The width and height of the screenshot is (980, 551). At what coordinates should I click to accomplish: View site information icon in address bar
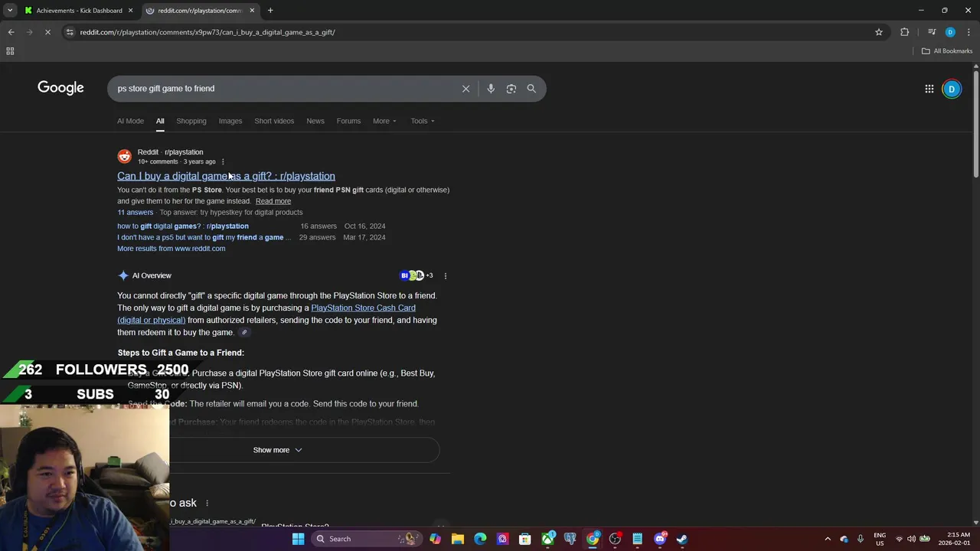coord(70,32)
